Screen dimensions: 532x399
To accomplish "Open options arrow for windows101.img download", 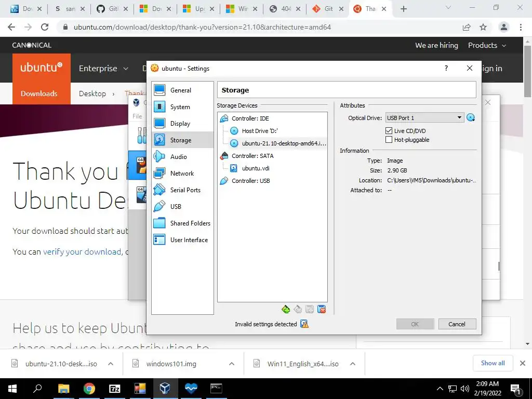I will coord(232,364).
